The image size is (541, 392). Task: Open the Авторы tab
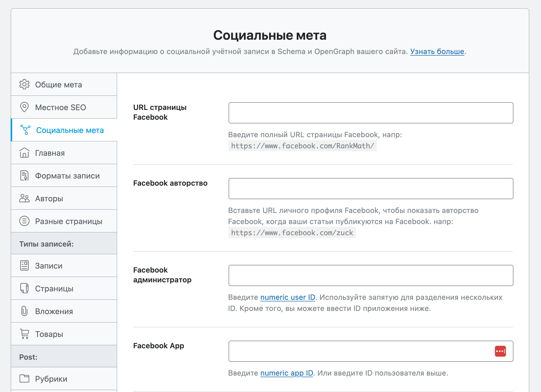click(64, 198)
